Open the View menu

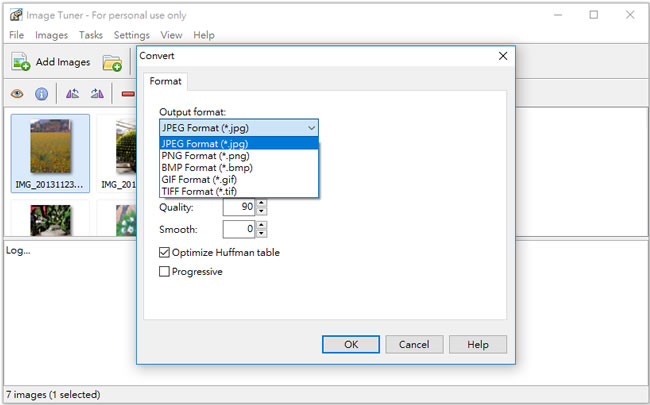171,35
